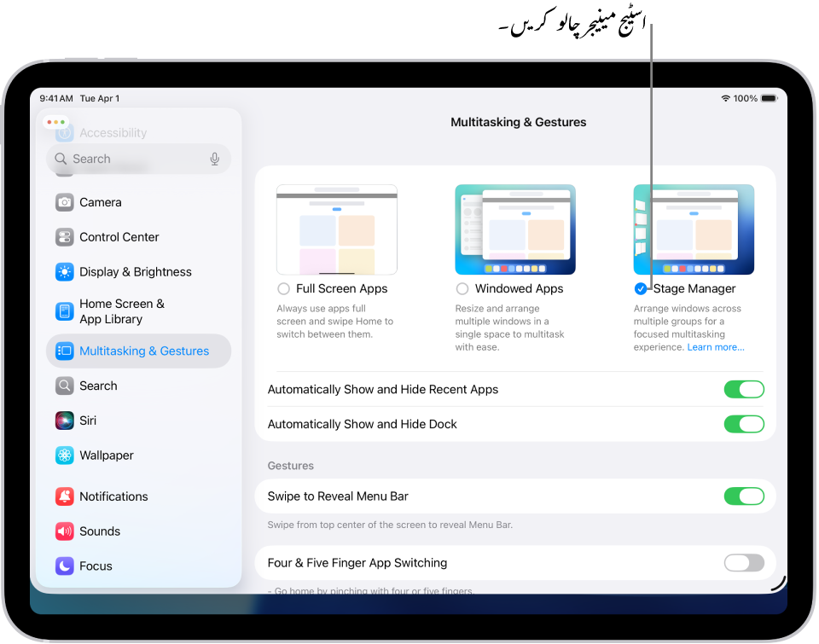The width and height of the screenshot is (819, 644).
Task: Open Sounds speaker icon
Action: (x=64, y=531)
